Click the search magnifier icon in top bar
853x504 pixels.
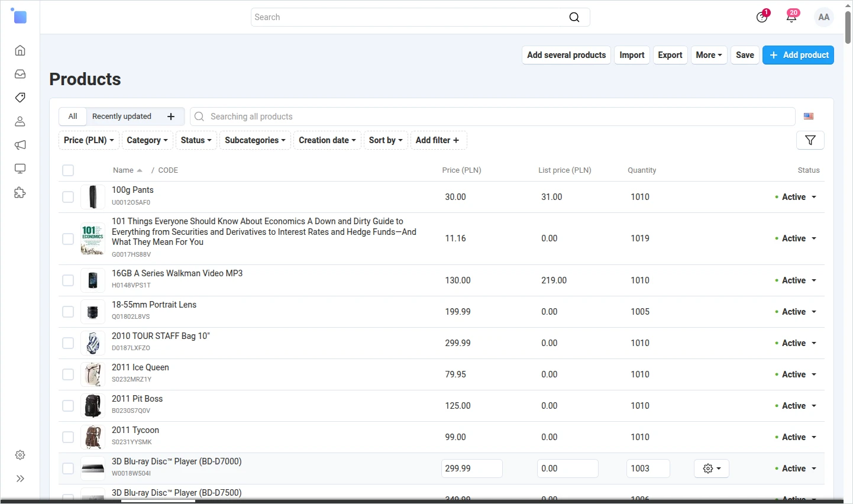[x=574, y=17]
